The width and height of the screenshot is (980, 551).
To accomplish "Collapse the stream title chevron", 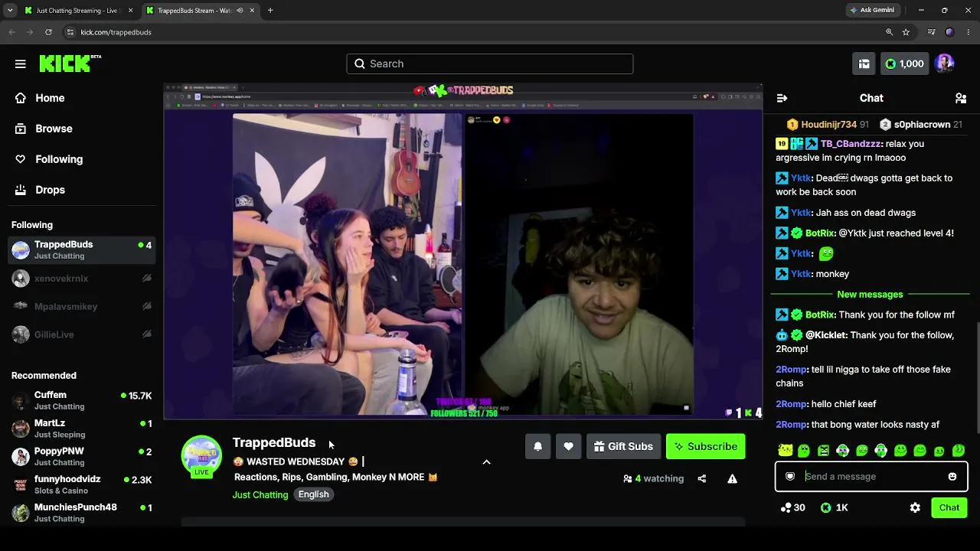I will pos(486,462).
